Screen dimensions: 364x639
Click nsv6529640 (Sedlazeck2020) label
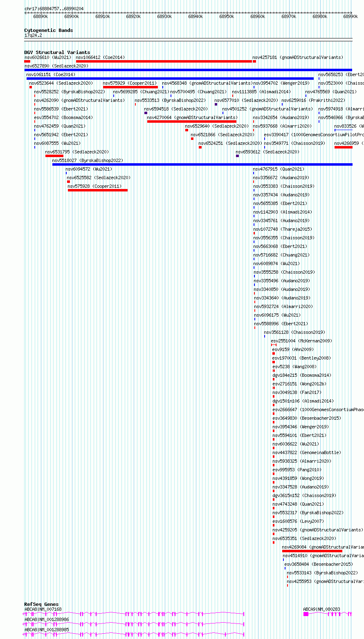coord(217,126)
